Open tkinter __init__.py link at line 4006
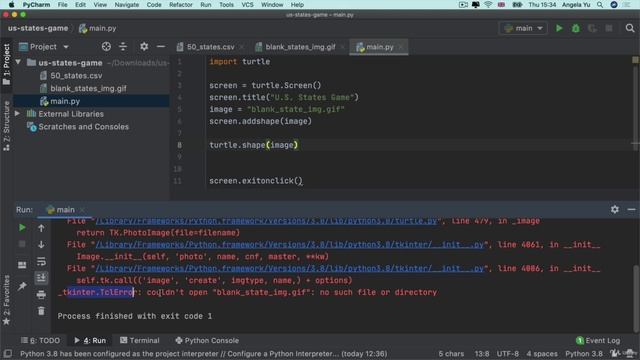 pyautogui.click(x=289, y=268)
